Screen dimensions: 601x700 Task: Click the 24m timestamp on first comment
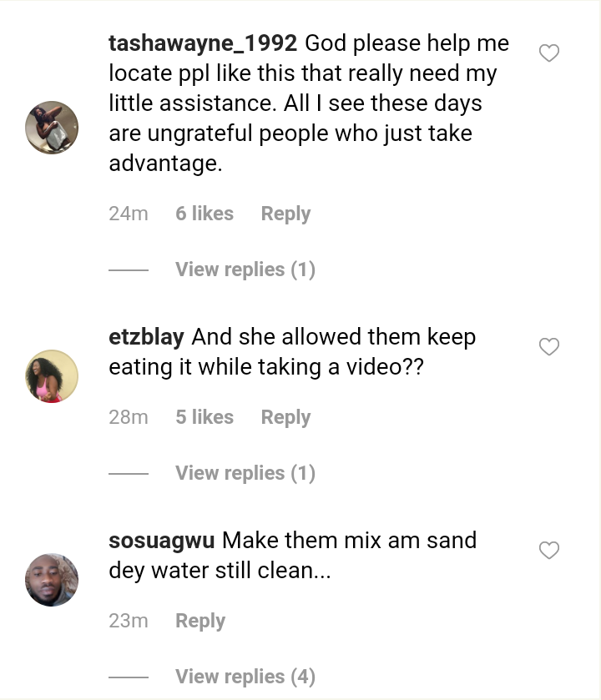129,214
